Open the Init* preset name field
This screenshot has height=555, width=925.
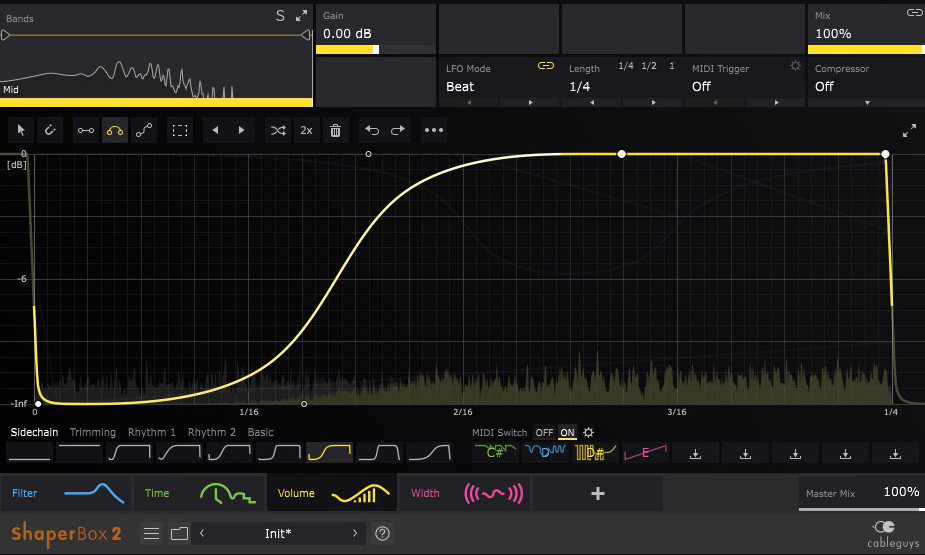click(x=278, y=533)
